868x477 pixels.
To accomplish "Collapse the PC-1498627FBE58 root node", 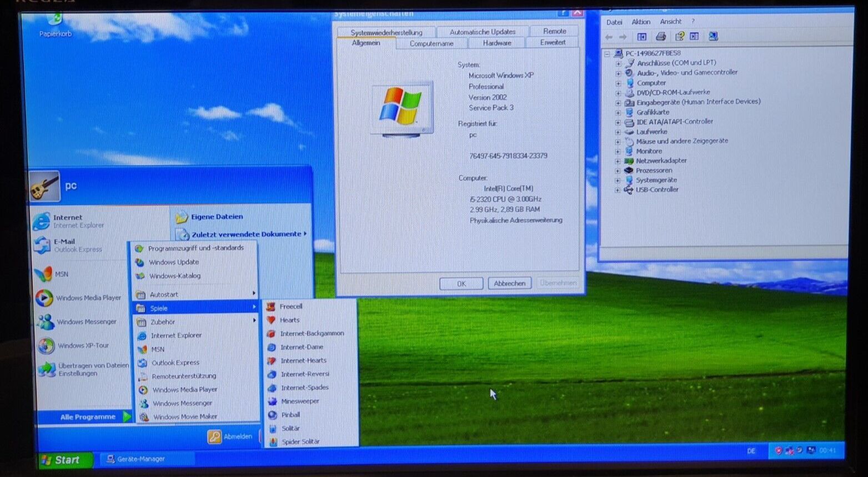I will (x=608, y=54).
